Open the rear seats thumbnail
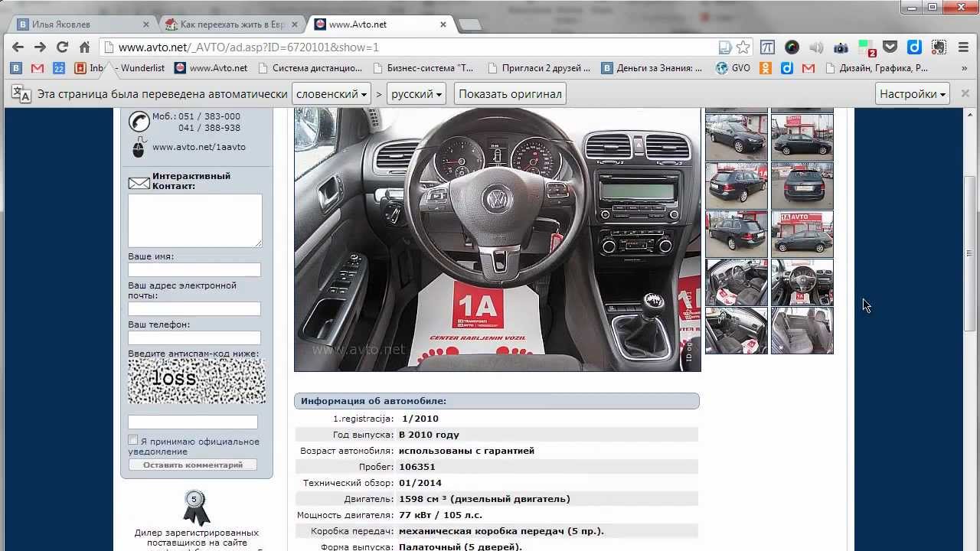980x551 pixels. pyautogui.click(x=802, y=331)
